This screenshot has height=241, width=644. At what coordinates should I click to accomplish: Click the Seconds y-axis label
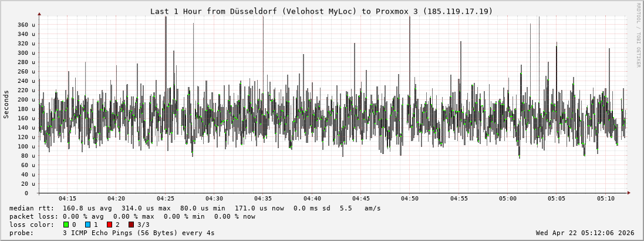(6, 104)
